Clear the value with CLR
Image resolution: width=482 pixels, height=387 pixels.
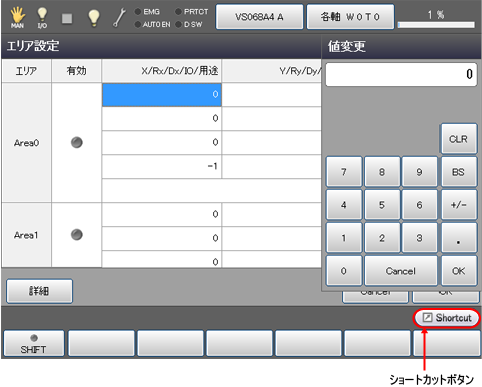click(x=459, y=139)
